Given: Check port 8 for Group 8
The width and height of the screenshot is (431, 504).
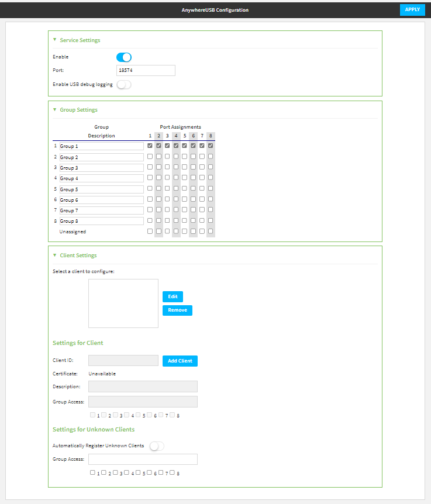Looking at the screenshot, I should pyautogui.click(x=211, y=220).
